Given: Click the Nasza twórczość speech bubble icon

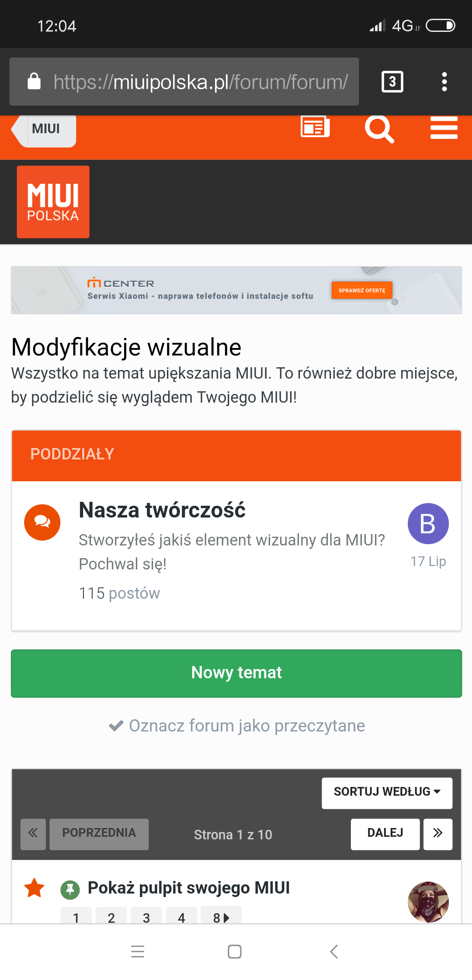Looking at the screenshot, I should pos(42,522).
